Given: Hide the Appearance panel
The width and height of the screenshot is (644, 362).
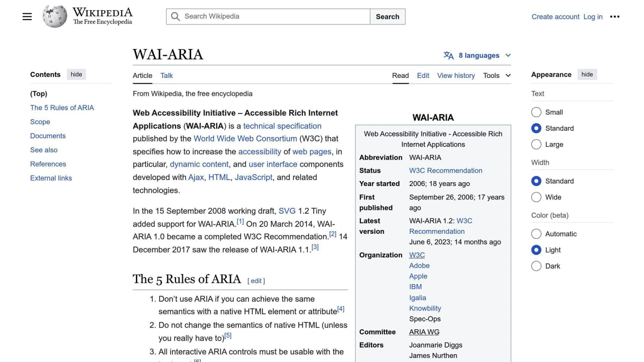Looking at the screenshot, I should point(587,75).
